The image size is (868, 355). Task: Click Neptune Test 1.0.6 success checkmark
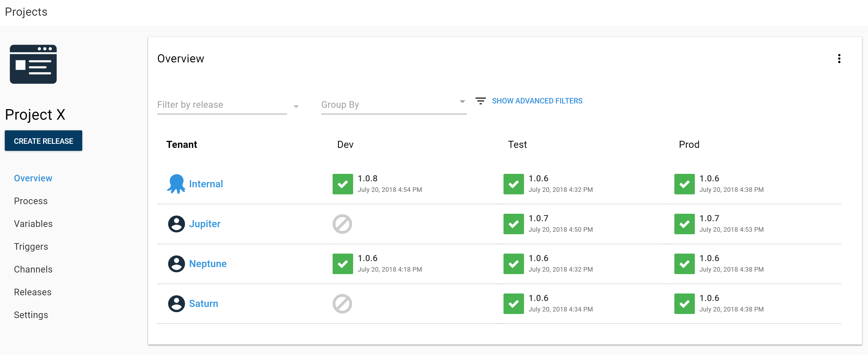click(x=513, y=264)
